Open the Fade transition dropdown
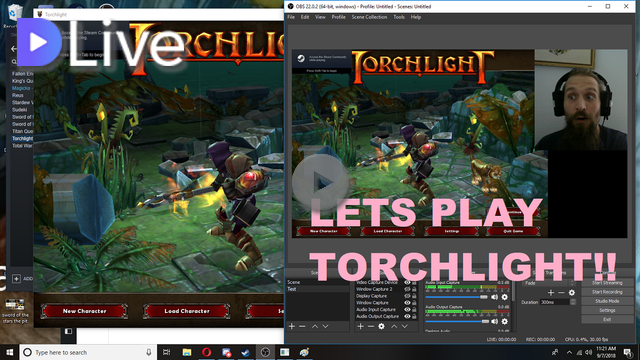This screenshot has height=360, width=640. pos(549,283)
